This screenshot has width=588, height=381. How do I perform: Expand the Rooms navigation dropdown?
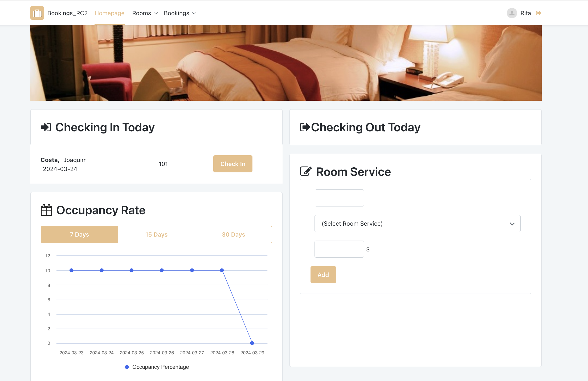point(144,13)
